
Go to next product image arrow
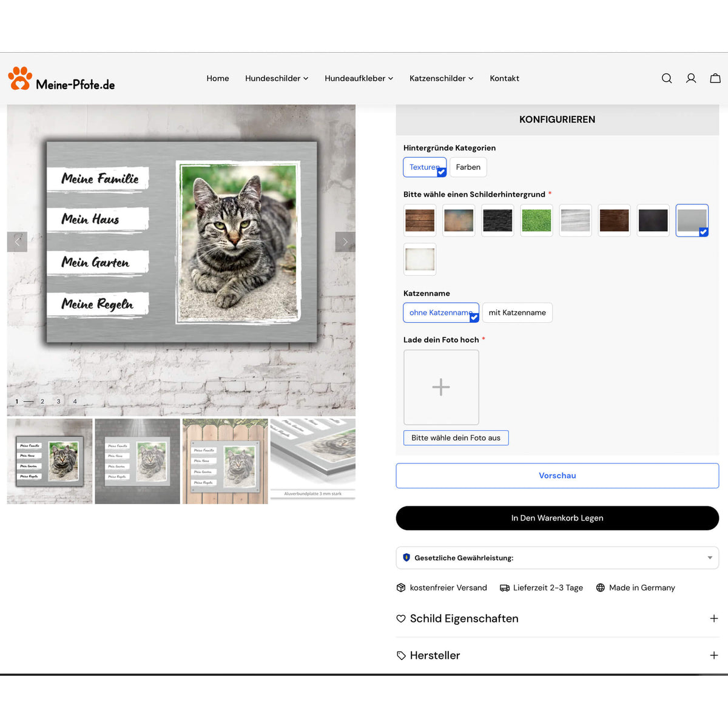[x=345, y=241]
